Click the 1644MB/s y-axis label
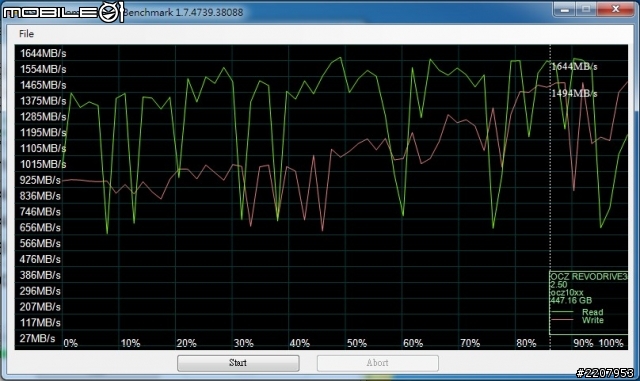The width and height of the screenshot is (640, 381). tap(43, 53)
